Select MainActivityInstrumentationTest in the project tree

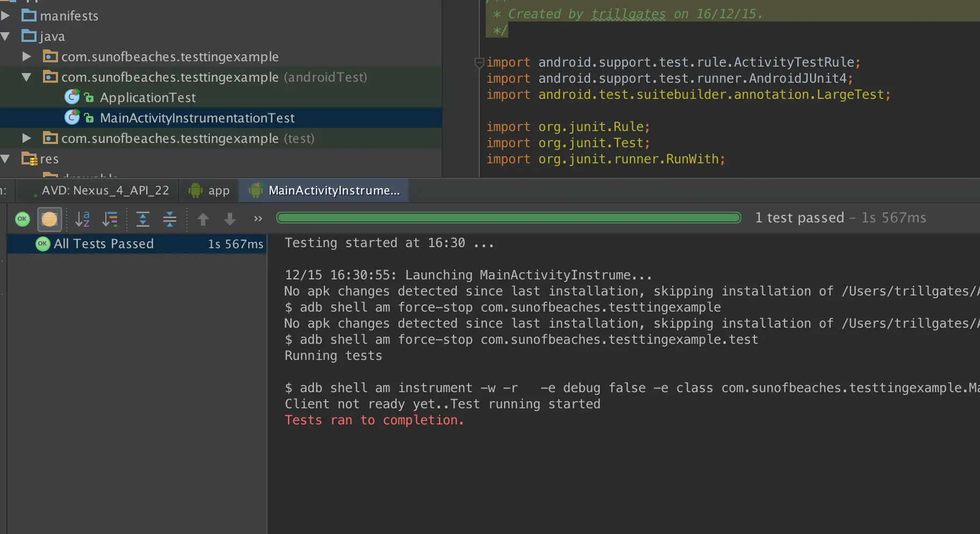coord(197,118)
